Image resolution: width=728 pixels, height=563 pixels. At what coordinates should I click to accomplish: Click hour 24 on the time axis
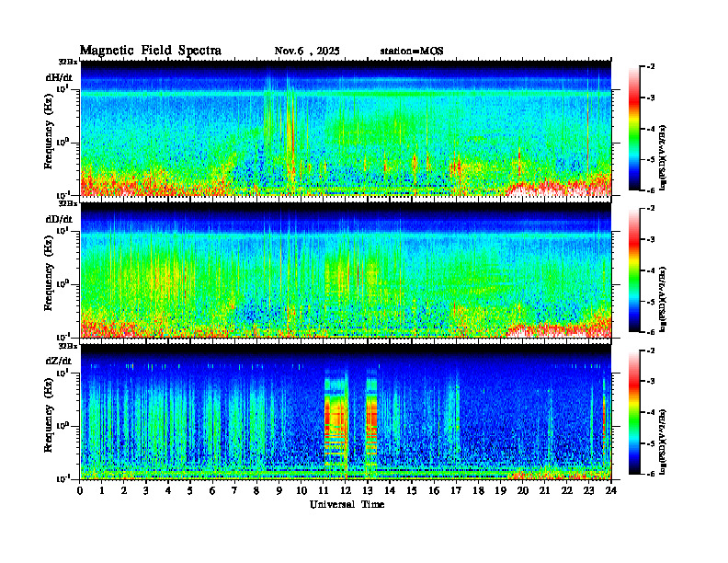(611, 490)
